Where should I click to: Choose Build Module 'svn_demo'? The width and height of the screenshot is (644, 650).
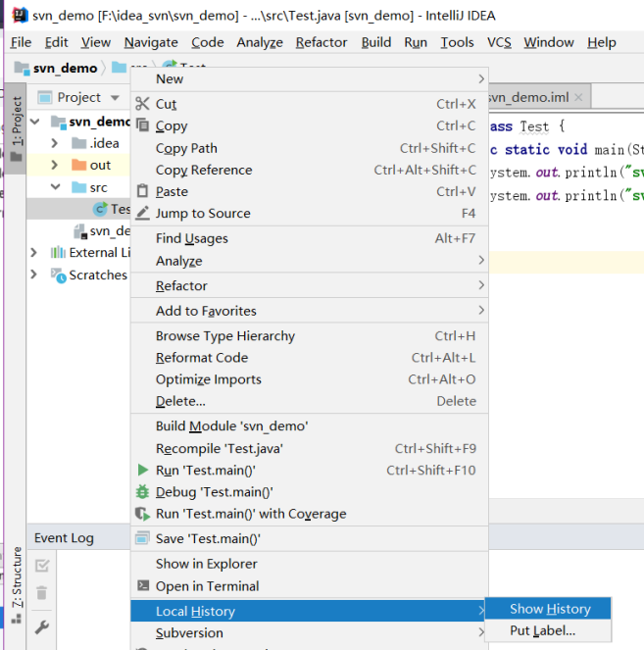(309, 426)
